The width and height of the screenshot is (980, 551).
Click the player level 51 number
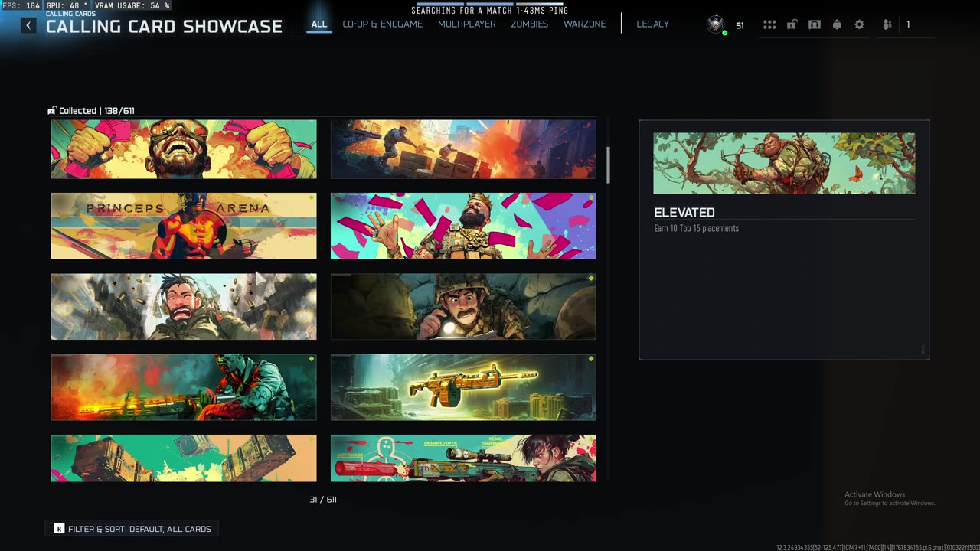click(740, 26)
